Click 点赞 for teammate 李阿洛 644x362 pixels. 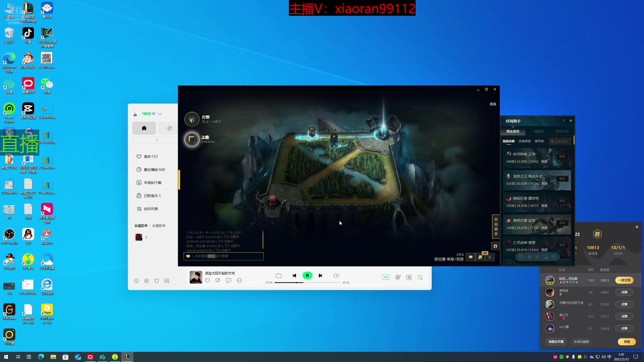624,292
